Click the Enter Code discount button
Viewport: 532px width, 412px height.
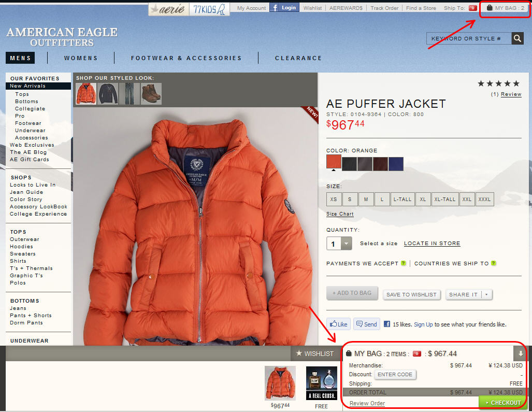[395, 374]
